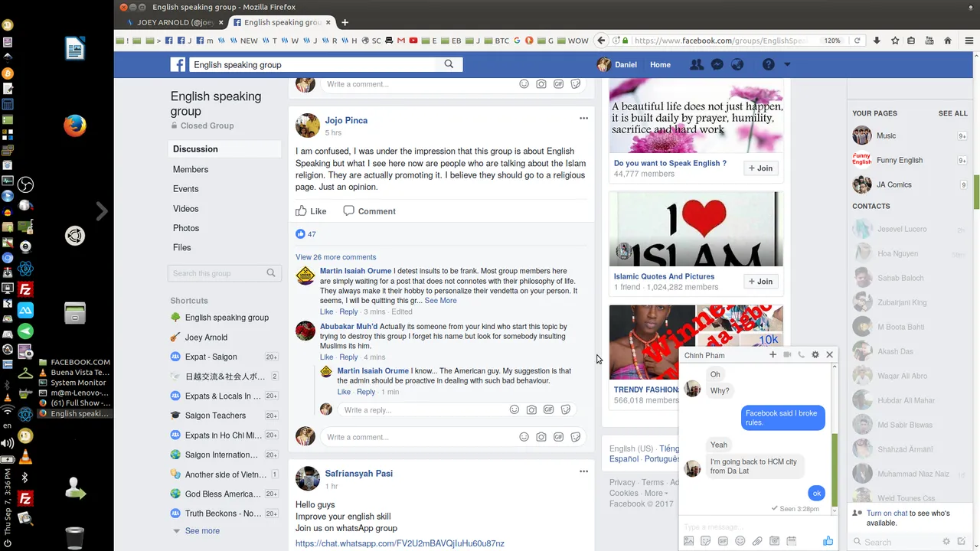Click SEE ALL next to Your Pages
Viewport: 980px width, 551px height.
[952, 113]
